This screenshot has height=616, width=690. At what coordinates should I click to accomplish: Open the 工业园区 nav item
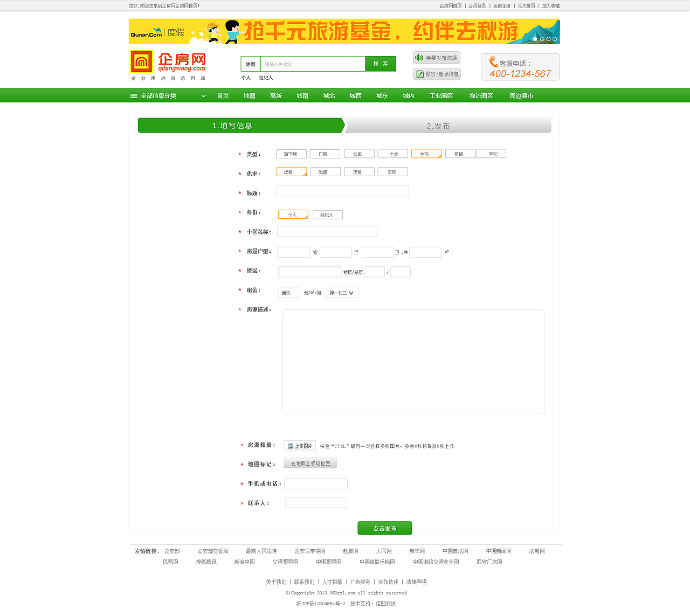pyautogui.click(x=441, y=96)
